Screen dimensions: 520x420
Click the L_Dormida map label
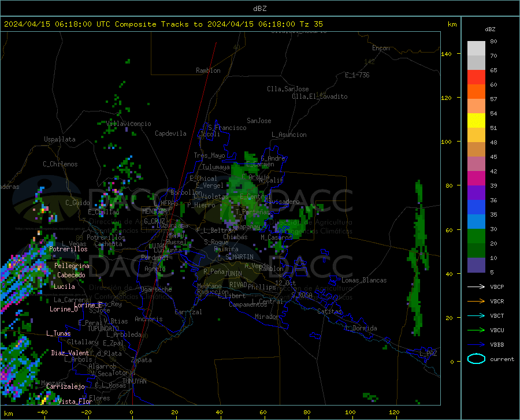coord(361,328)
